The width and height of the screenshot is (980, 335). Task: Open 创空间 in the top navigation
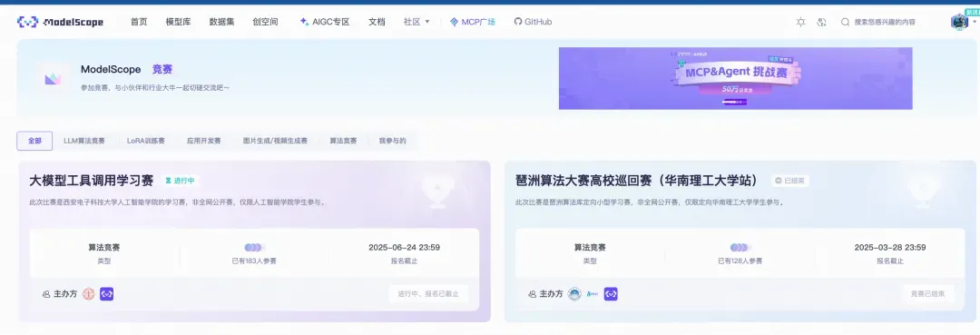coord(266,22)
